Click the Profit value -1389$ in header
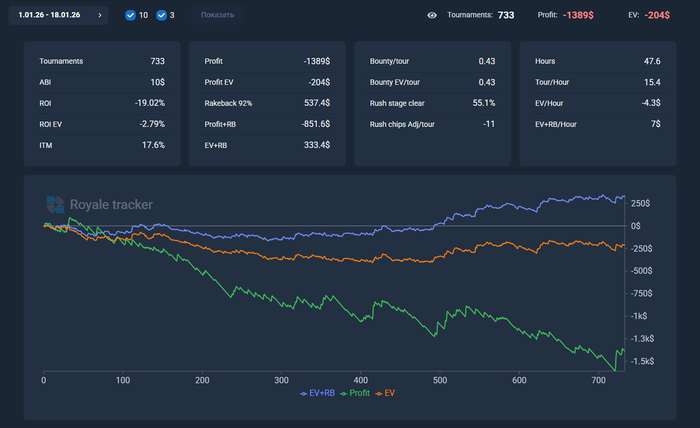Image resolution: width=700 pixels, height=428 pixels. coord(580,15)
